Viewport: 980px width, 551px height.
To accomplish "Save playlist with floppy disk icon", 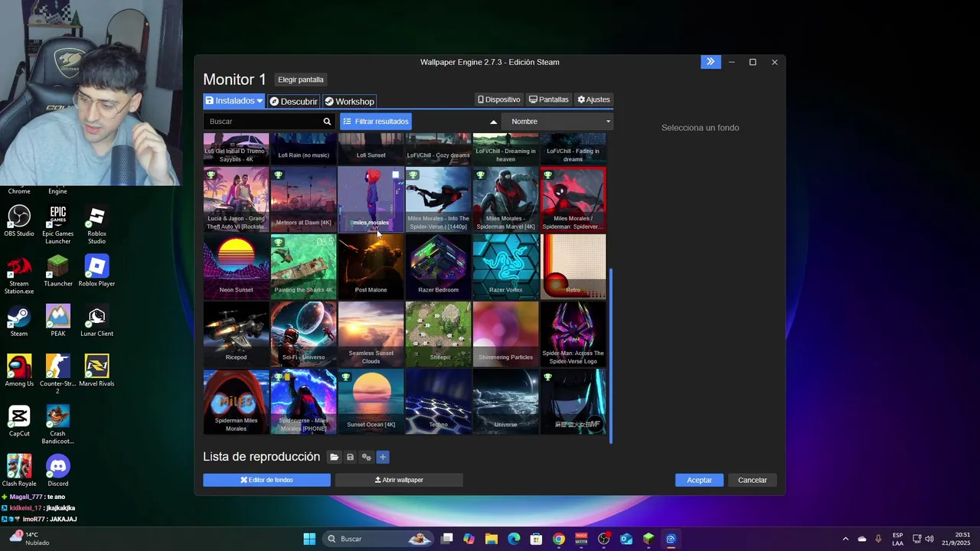I will (x=350, y=457).
